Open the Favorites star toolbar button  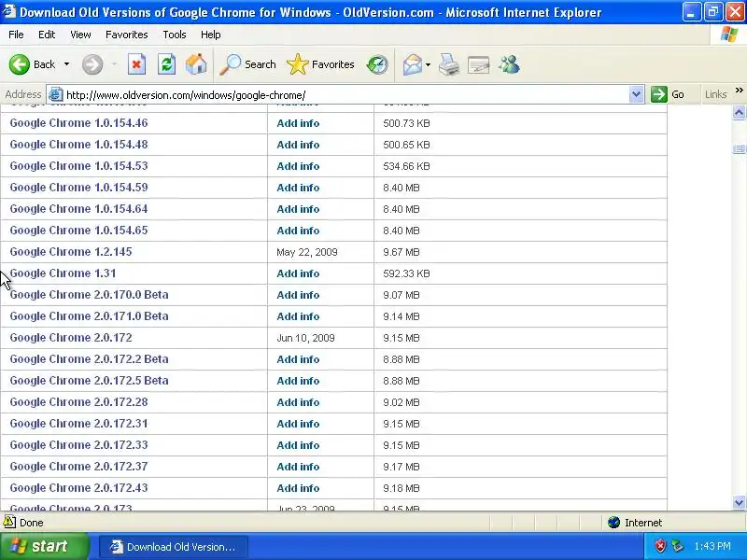point(320,64)
